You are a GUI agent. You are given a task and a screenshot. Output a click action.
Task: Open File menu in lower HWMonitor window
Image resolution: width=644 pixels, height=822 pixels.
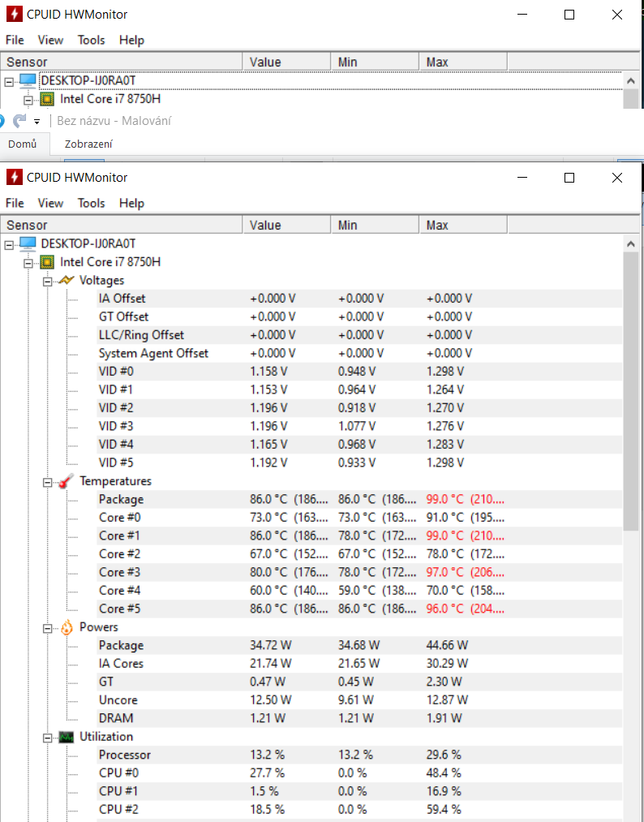point(15,203)
